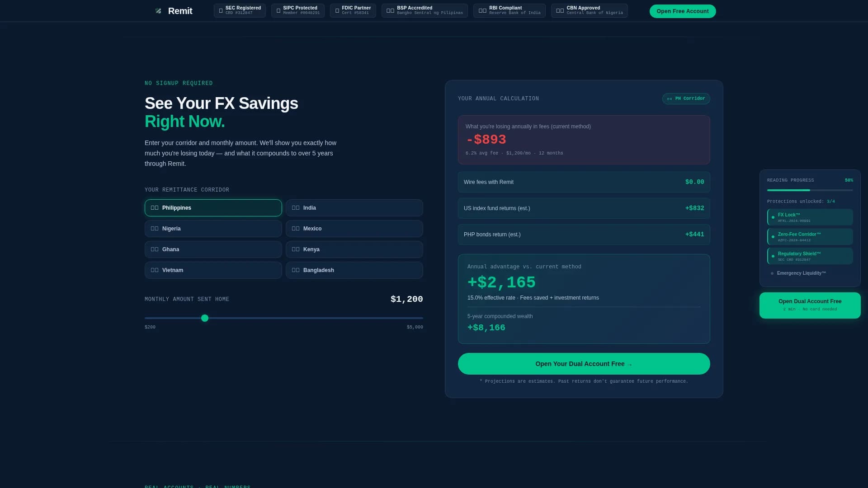Click the No Signup Required label

pyautogui.click(x=179, y=84)
